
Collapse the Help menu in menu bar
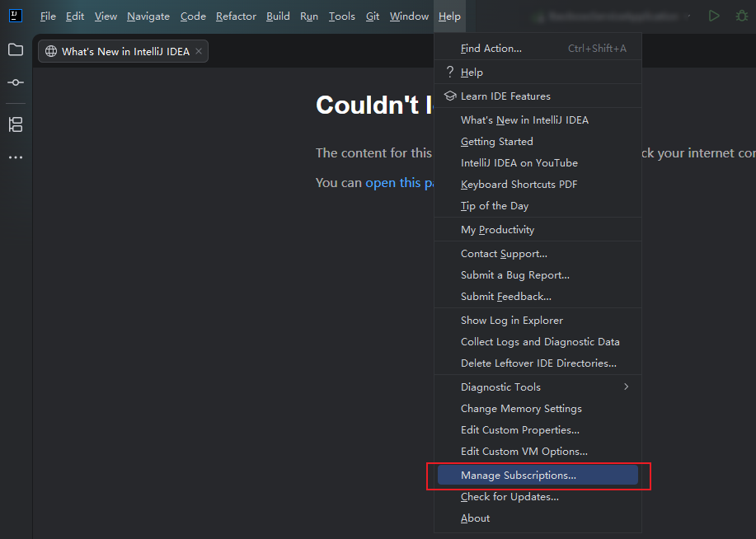pyautogui.click(x=449, y=16)
